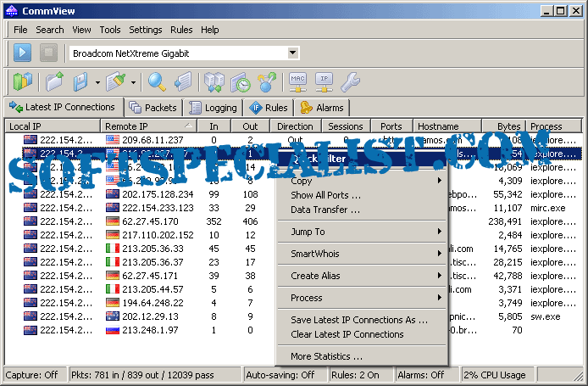
Task: Click the open folder toolbar icon
Action: pyautogui.click(x=55, y=81)
